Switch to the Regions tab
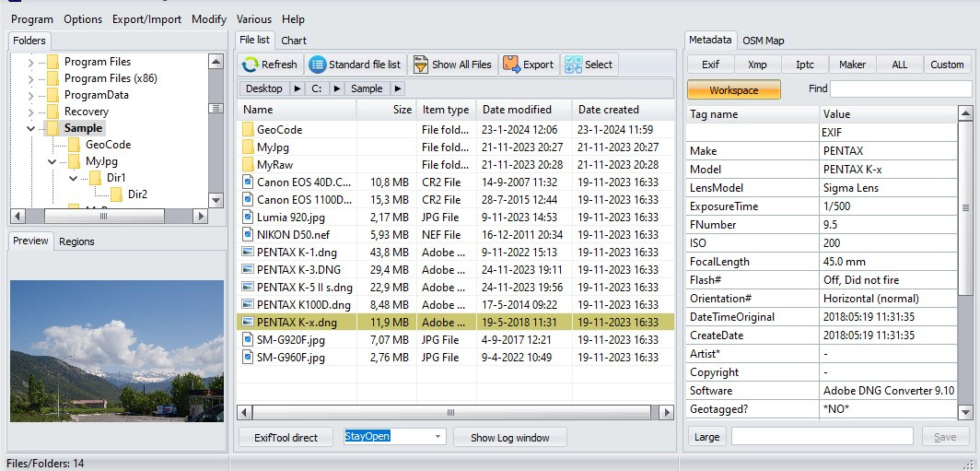The width and height of the screenshot is (980, 471). tap(76, 241)
